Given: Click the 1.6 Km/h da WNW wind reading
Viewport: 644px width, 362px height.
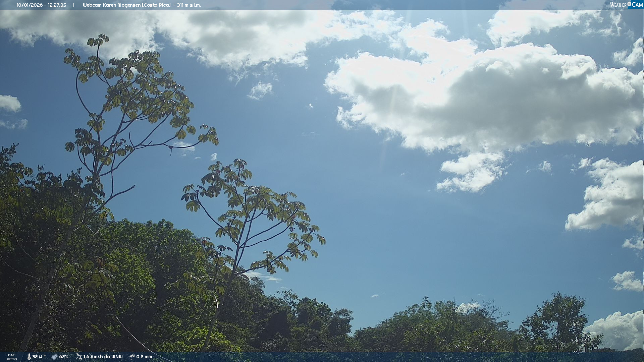Looking at the screenshot, I should (x=103, y=357).
